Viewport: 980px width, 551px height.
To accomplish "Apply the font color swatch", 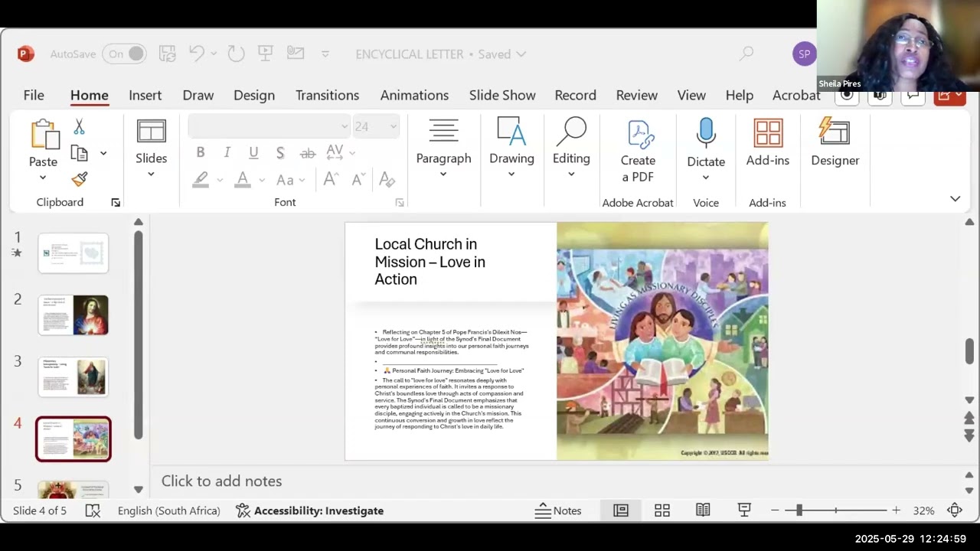I will coord(243,180).
